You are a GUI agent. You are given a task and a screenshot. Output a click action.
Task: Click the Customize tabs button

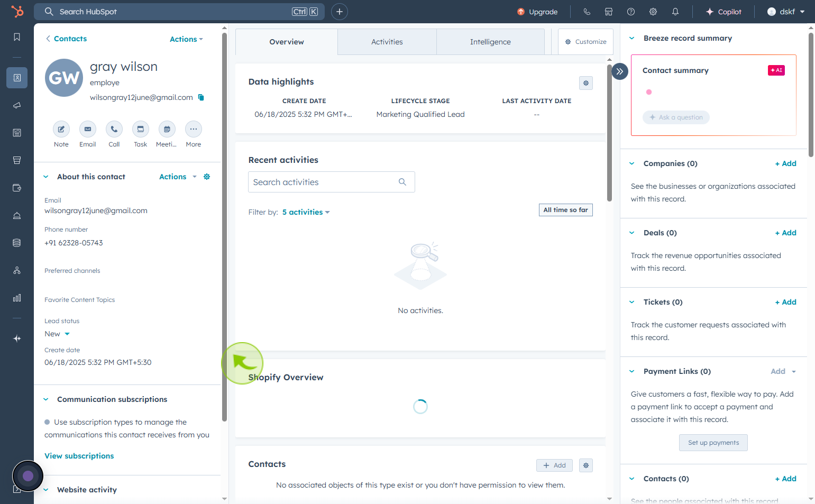point(585,42)
